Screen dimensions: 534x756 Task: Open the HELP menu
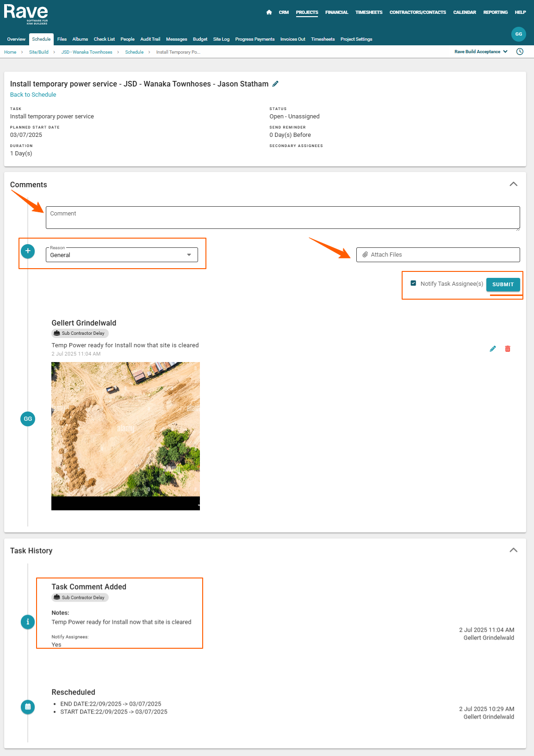pos(520,12)
